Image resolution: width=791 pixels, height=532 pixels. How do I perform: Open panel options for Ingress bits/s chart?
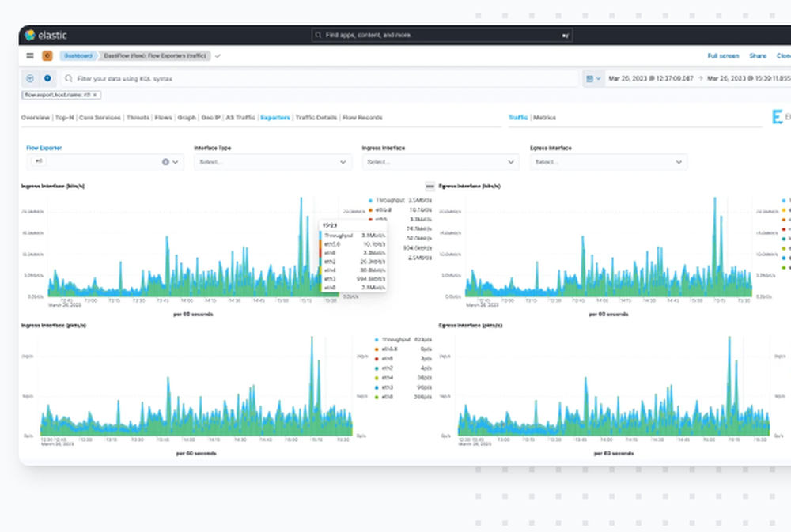(x=430, y=186)
